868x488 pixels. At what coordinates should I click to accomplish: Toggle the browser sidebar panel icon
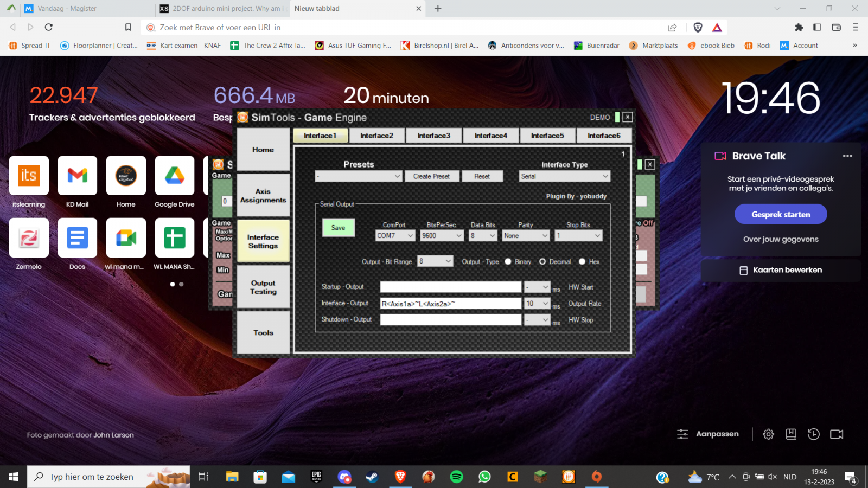point(817,27)
